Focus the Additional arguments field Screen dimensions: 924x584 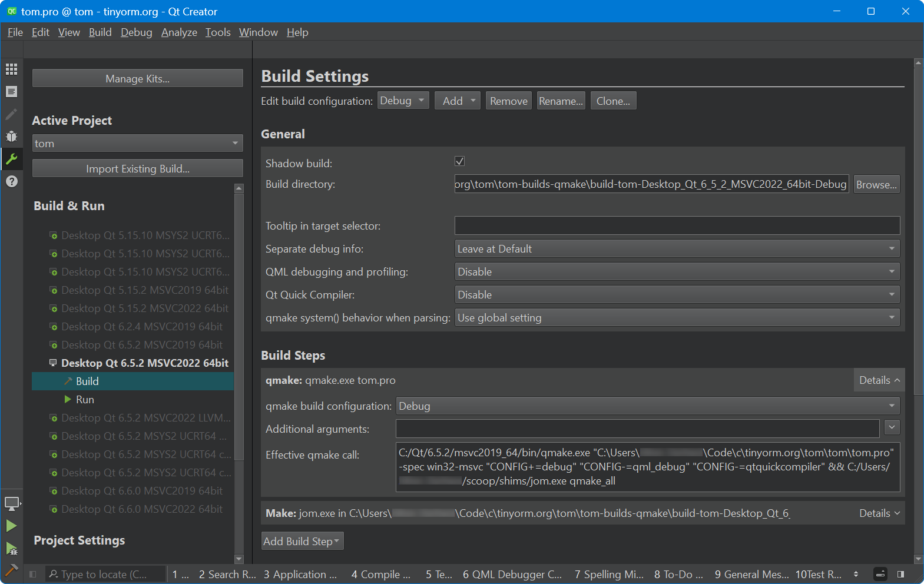pyautogui.click(x=638, y=429)
